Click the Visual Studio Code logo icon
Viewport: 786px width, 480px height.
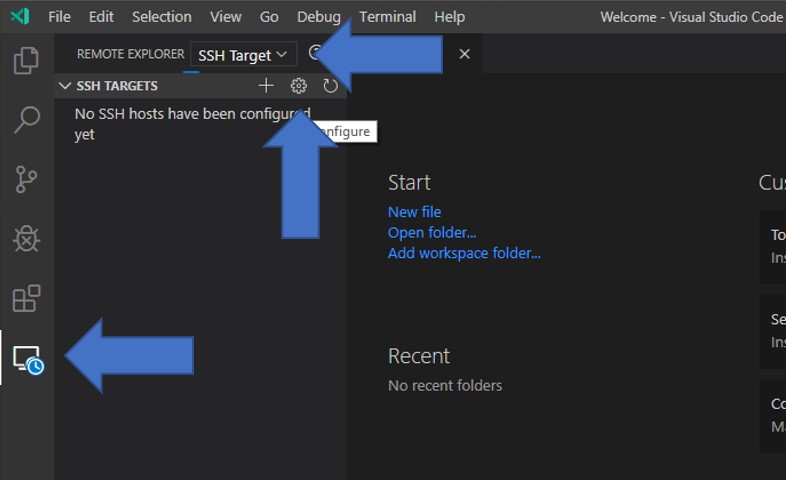pos(20,17)
